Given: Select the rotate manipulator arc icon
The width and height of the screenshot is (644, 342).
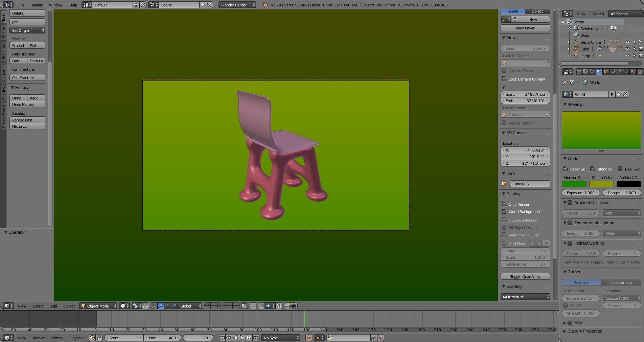Looking at the screenshot, I should 168,306.
